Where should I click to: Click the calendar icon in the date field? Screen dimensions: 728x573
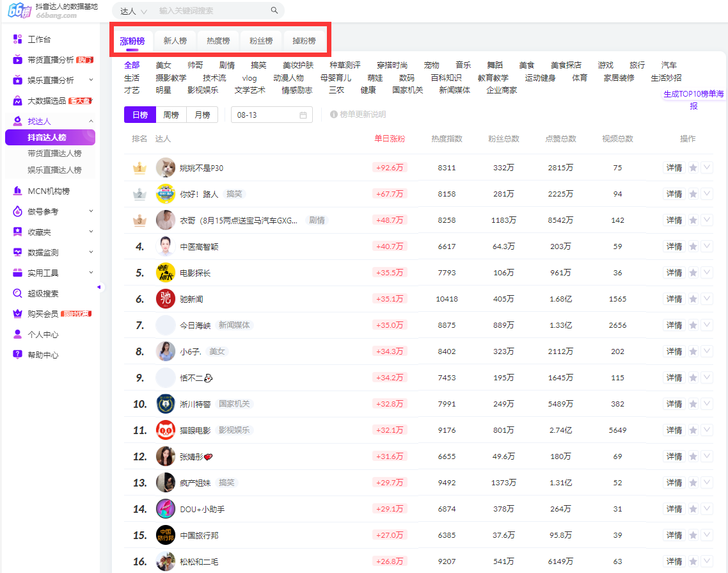pos(303,115)
